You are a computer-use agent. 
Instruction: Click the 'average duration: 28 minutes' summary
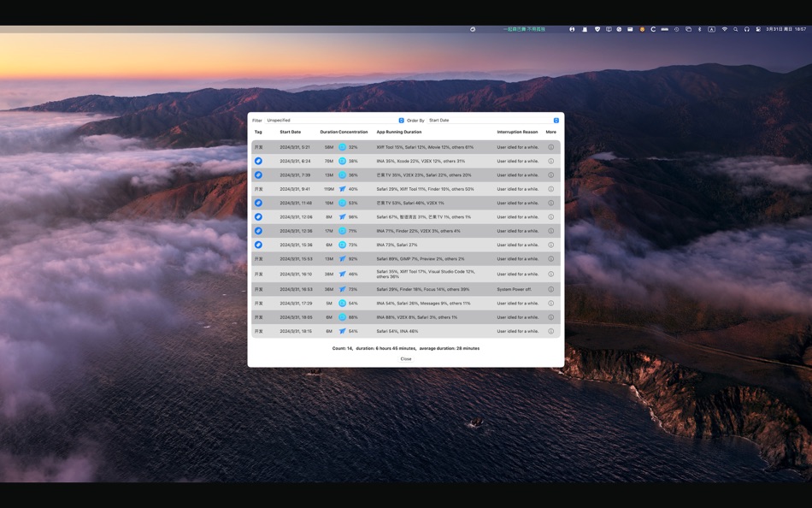(450, 348)
